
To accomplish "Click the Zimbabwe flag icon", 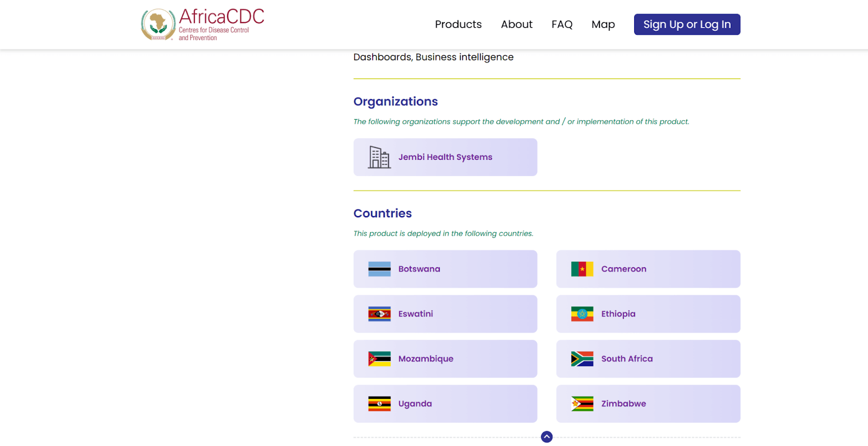I will click(x=582, y=404).
